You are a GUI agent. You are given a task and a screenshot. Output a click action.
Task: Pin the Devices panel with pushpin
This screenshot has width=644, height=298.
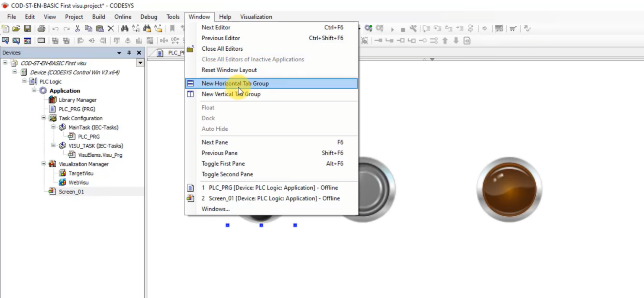tap(129, 53)
